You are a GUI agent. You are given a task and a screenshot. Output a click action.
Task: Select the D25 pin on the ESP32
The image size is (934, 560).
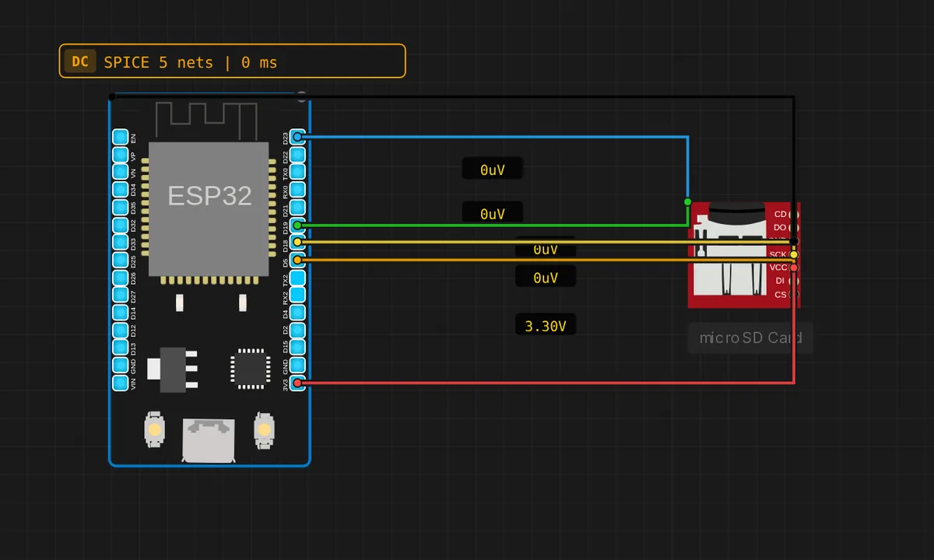[x=120, y=260]
